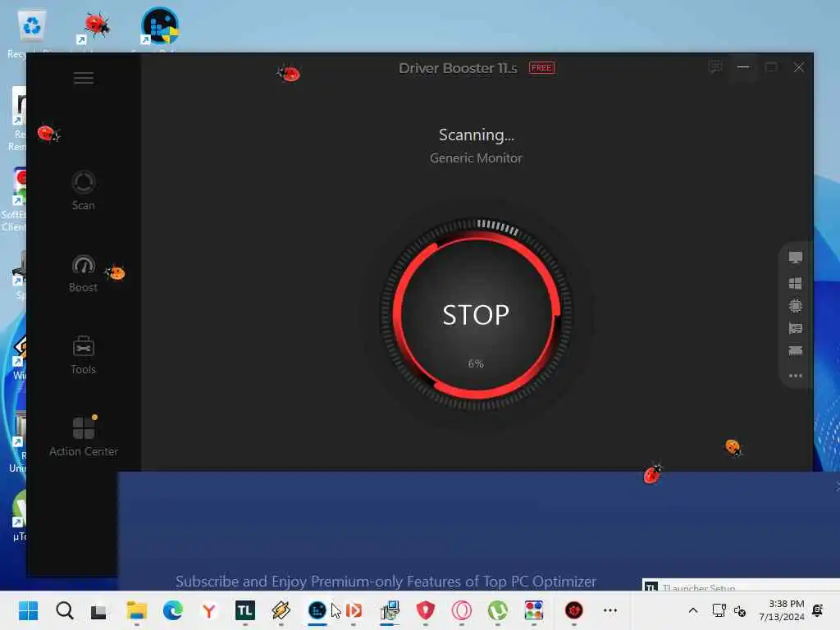This screenshot has width=840, height=630.
Task: Click the feedback icon in title bar
Action: (714, 67)
